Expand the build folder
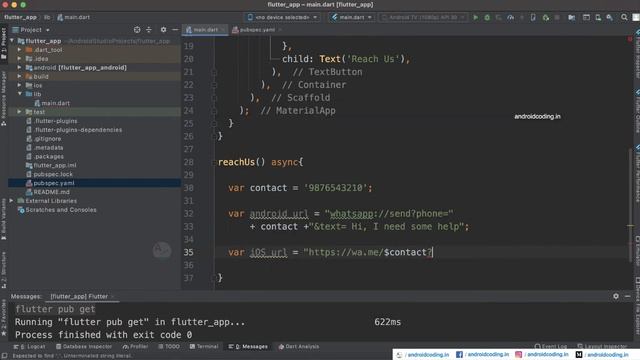Screen dimensions: 640x360 click(20, 76)
